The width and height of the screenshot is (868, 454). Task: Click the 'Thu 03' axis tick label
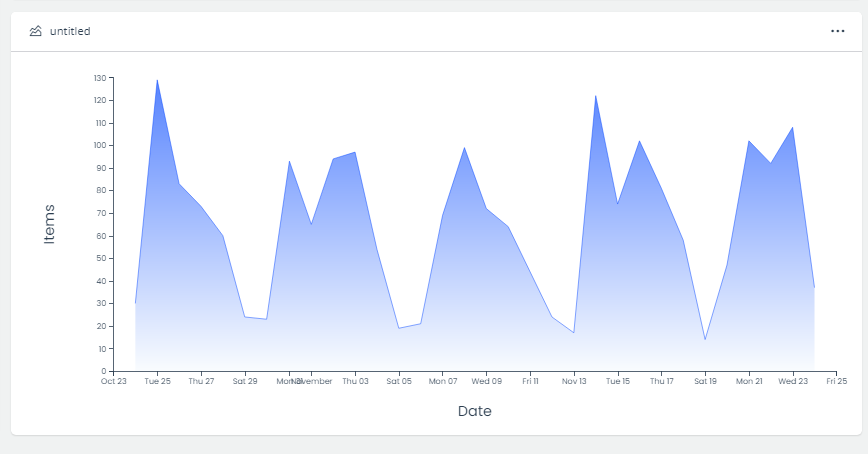tap(355, 381)
